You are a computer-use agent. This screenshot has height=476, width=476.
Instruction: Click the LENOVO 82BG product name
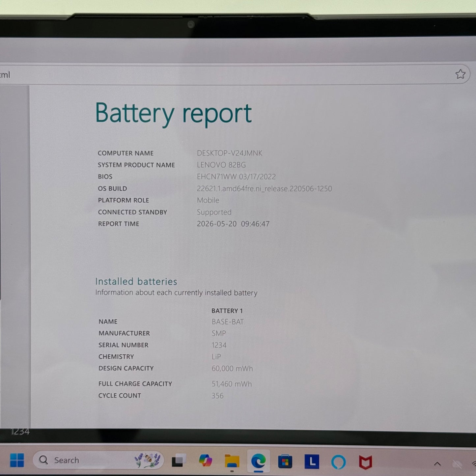tap(221, 165)
